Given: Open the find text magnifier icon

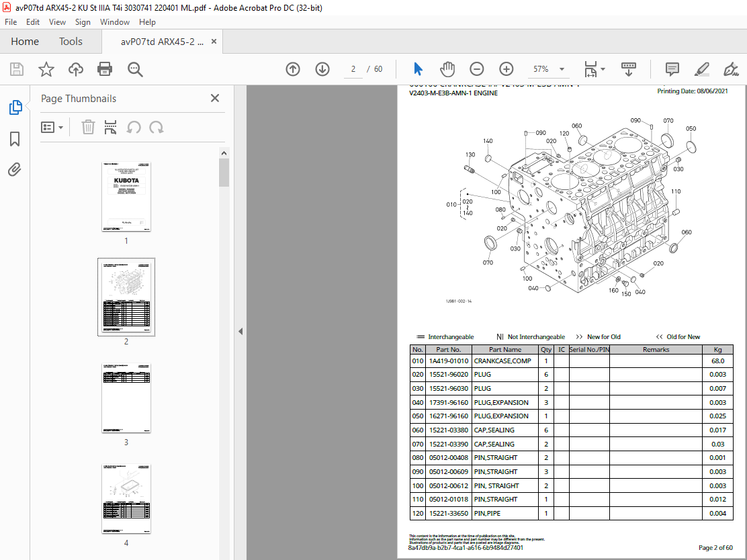Looking at the screenshot, I should tap(135, 69).
